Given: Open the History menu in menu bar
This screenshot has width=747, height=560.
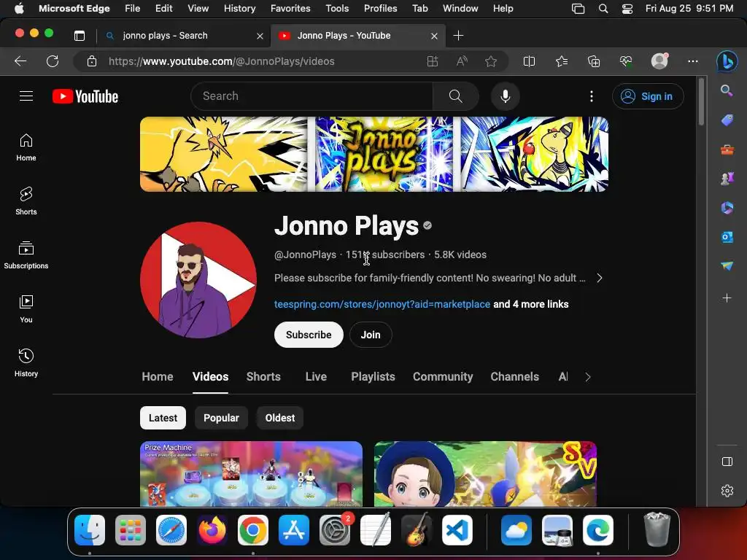Looking at the screenshot, I should pyautogui.click(x=239, y=9).
